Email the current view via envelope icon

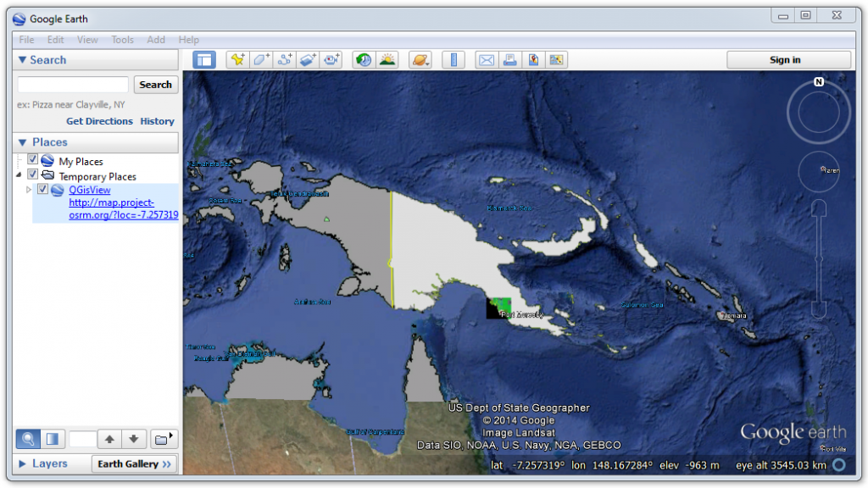[487, 60]
